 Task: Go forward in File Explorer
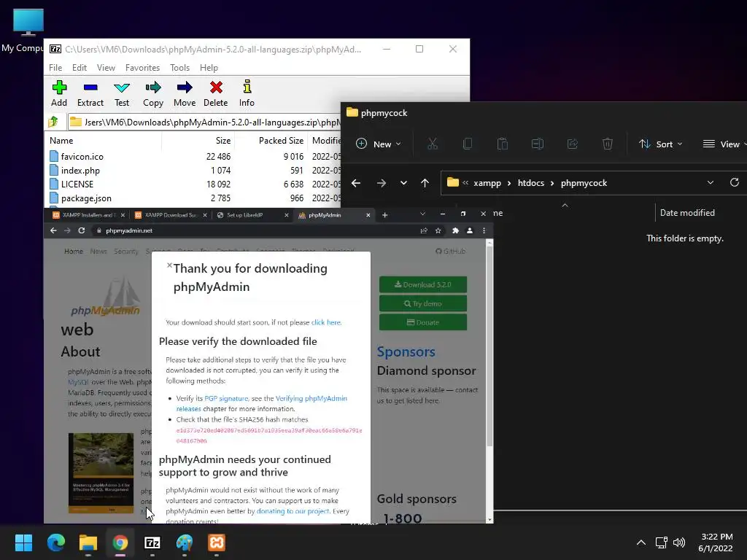click(381, 183)
